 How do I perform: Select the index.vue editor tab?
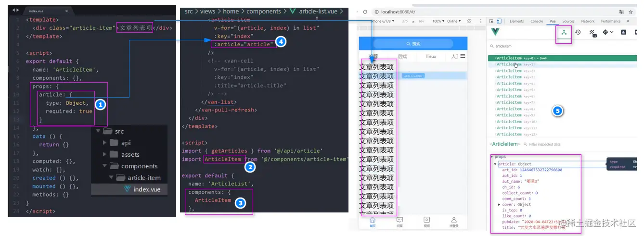click(48, 11)
